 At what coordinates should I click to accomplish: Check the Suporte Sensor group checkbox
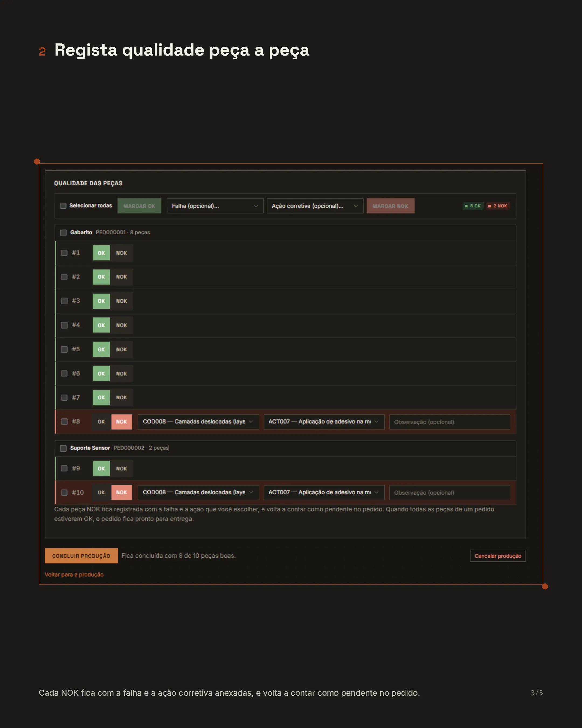63,448
